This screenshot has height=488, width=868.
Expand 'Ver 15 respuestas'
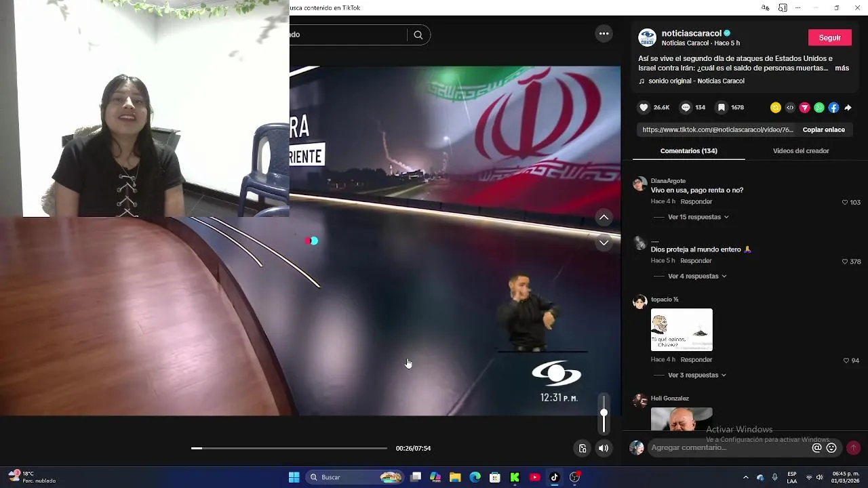coord(698,217)
